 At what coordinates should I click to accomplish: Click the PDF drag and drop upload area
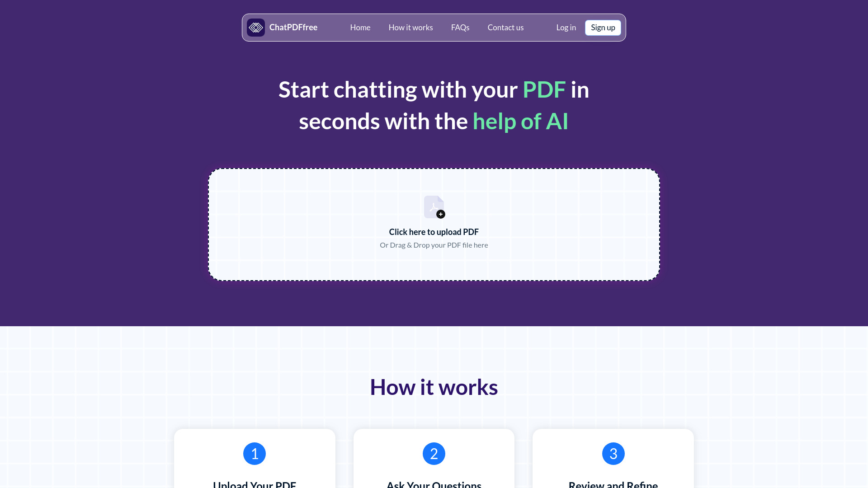point(434,224)
